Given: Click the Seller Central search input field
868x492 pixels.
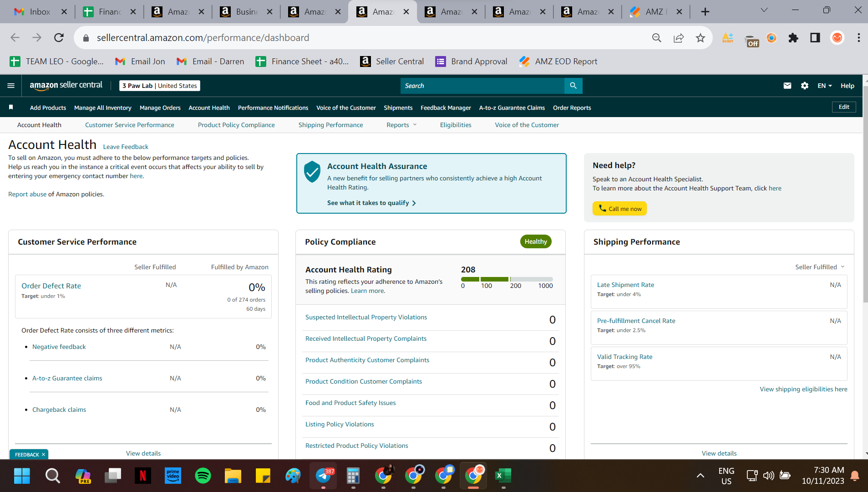Looking at the screenshot, I should pyautogui.click(x=482, y=86).
